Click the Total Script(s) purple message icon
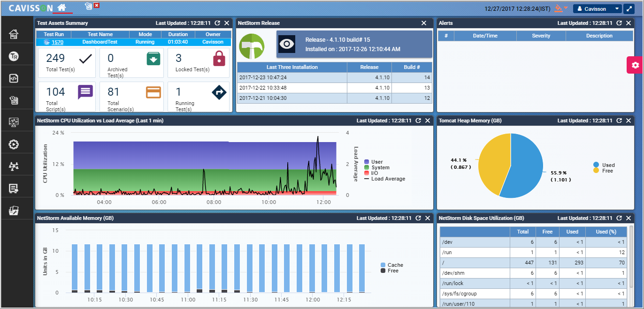 85,92
